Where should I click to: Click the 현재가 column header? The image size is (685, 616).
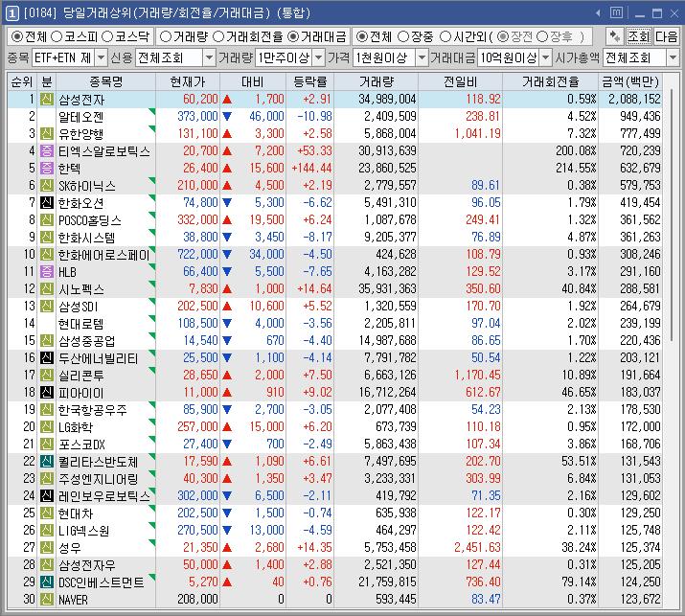(x=188, y=81)
